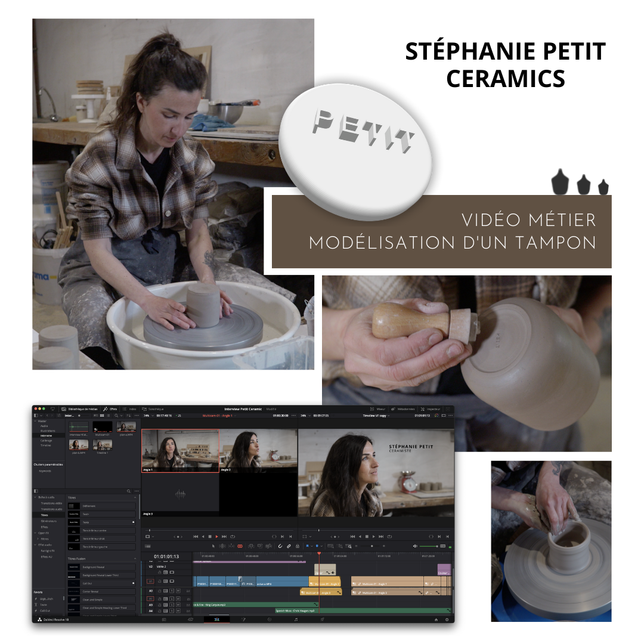Click the Overwrite clip icon
The width and height of the screenshot is (644, 644).
259,546
